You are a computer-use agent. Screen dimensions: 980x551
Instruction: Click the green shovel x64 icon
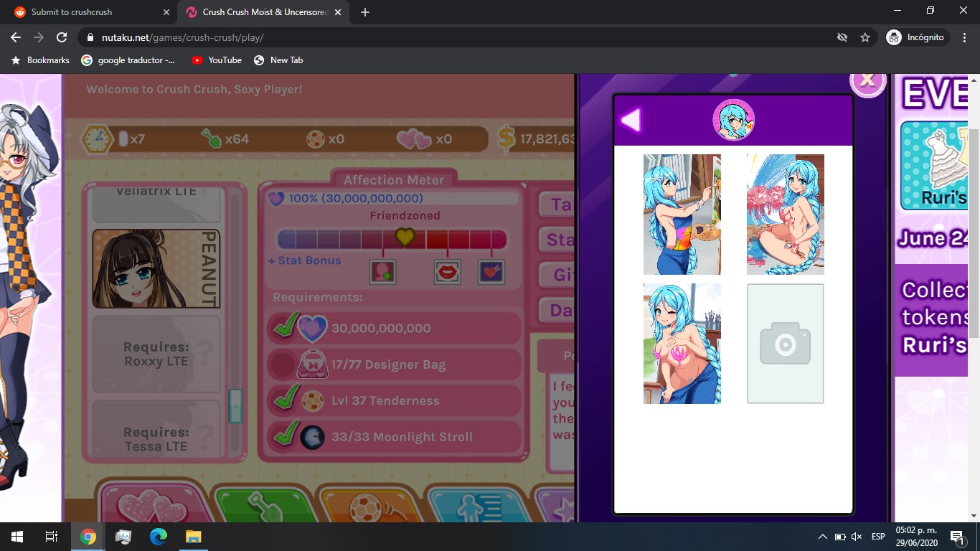click(x=211, y=138)
